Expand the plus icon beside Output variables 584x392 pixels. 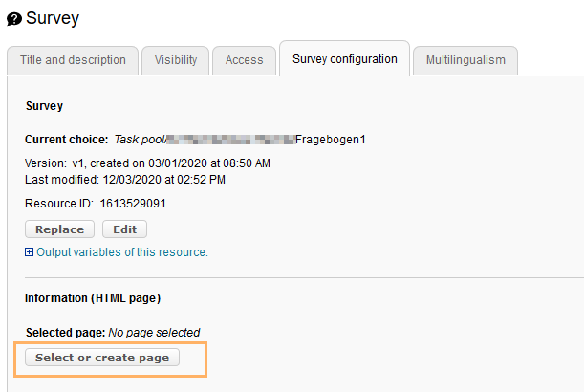[30, 252]
